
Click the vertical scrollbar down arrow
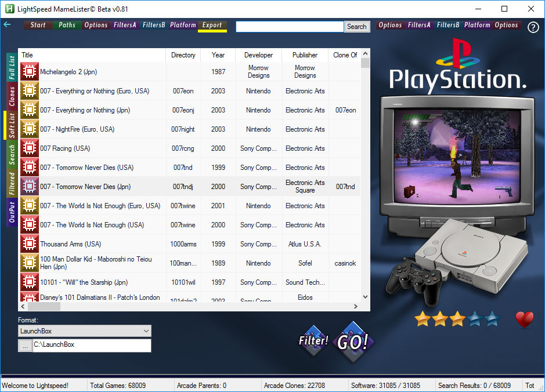tap(365, 297)
